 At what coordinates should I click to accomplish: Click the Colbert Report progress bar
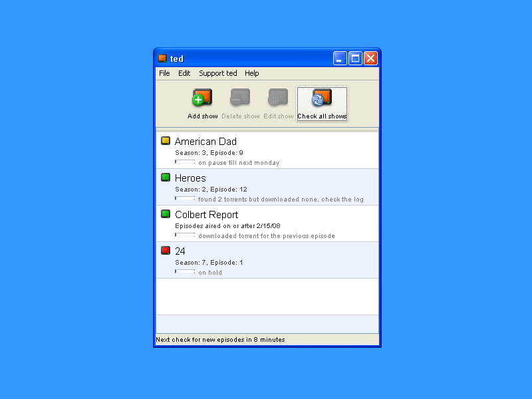185,235
